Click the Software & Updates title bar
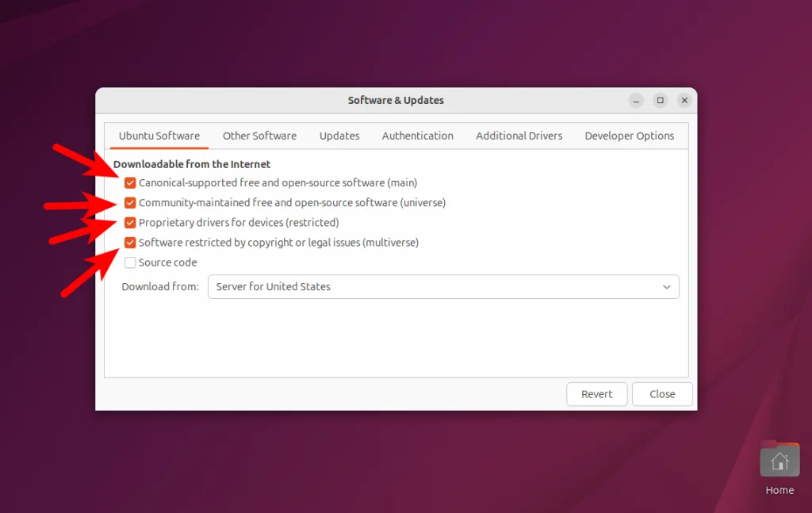Image resolution: width=812 pixels, height=513 pixels. (x=396, y=100)
